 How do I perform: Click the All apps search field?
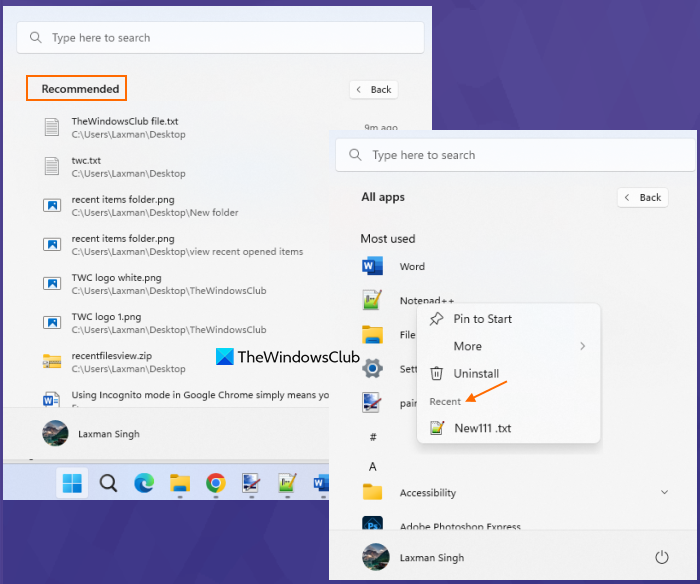[515, 155]
